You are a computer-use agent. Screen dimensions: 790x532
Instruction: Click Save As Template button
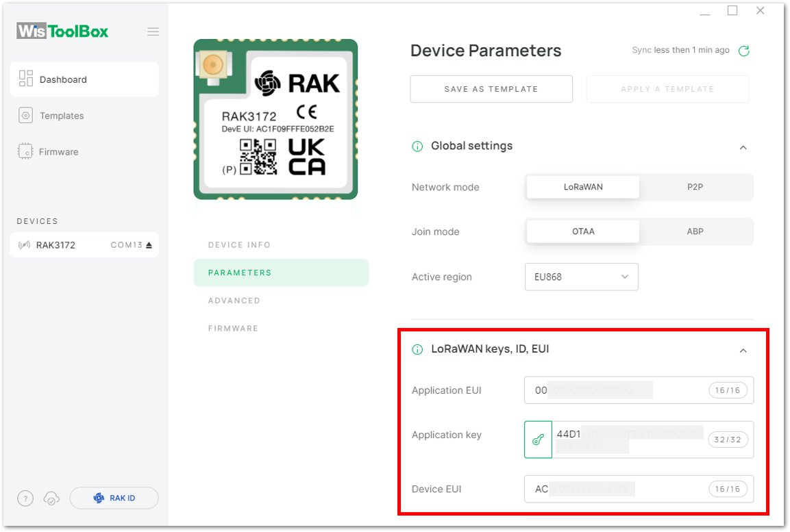coord(491,89)
